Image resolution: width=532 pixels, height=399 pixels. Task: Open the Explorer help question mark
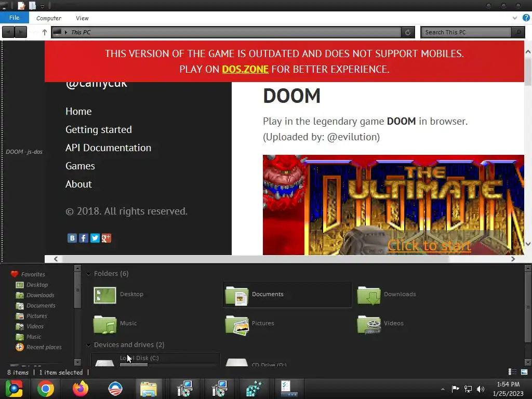526,18
